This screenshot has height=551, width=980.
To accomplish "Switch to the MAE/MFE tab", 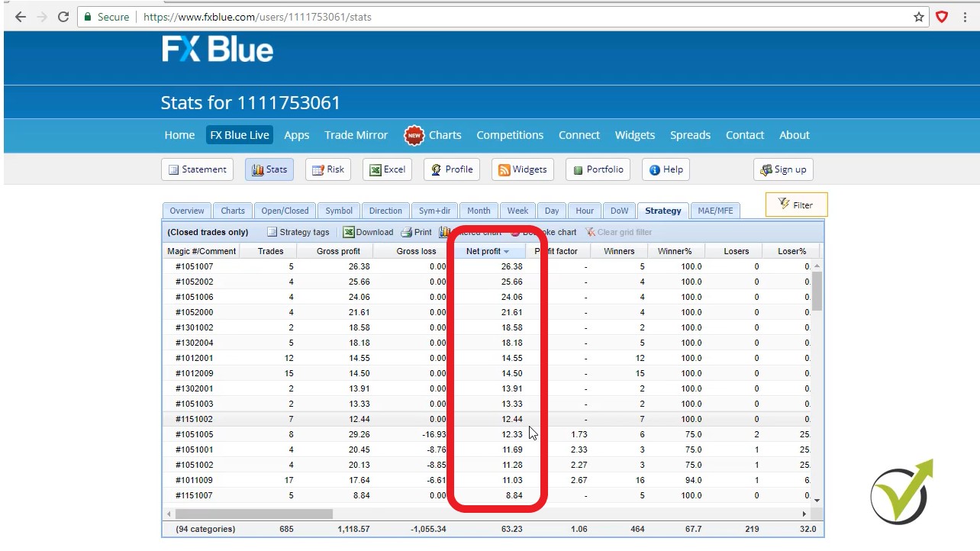I will [x=714, y=211].
